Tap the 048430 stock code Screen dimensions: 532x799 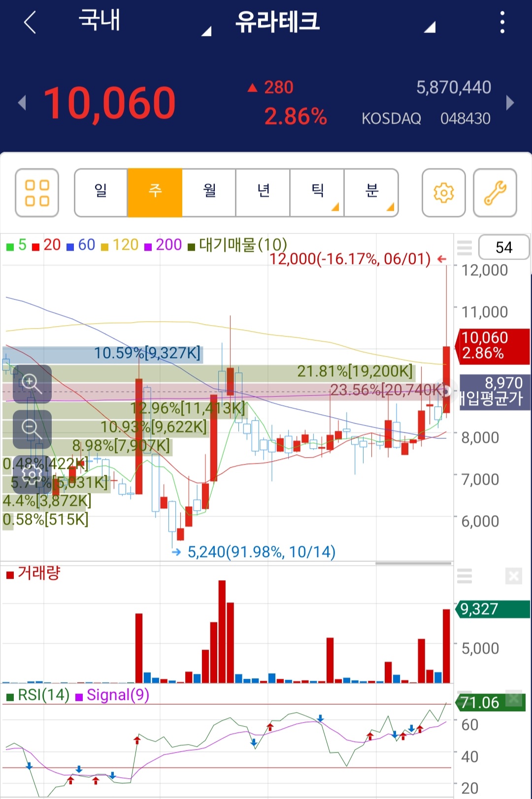(465, 119)
